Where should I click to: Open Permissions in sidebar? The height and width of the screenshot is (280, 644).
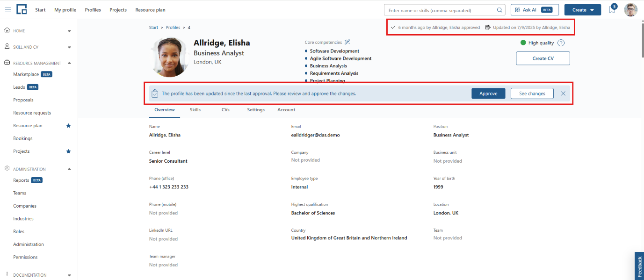[25, 257]
